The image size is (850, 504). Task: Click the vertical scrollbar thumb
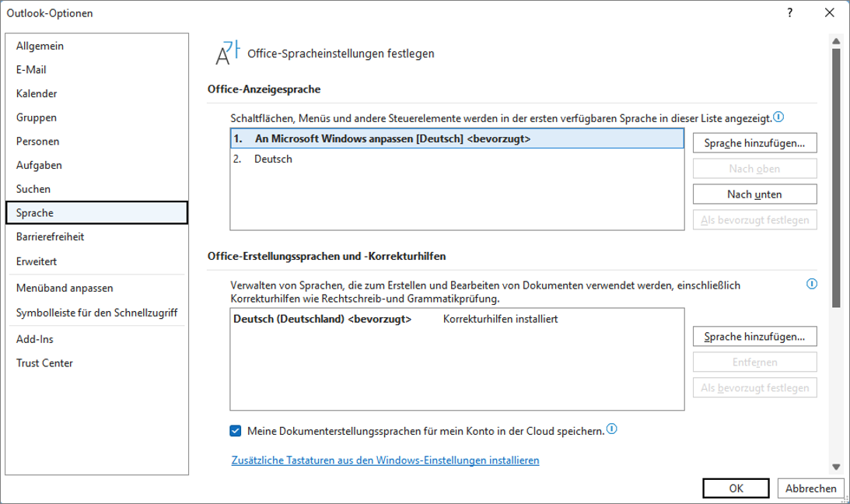coord(836,179)
